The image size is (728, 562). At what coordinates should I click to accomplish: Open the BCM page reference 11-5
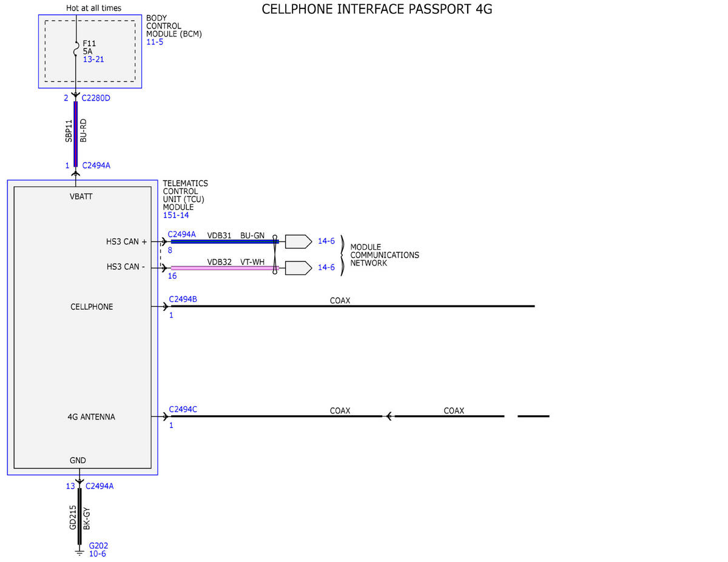click(x=155, y=42)
